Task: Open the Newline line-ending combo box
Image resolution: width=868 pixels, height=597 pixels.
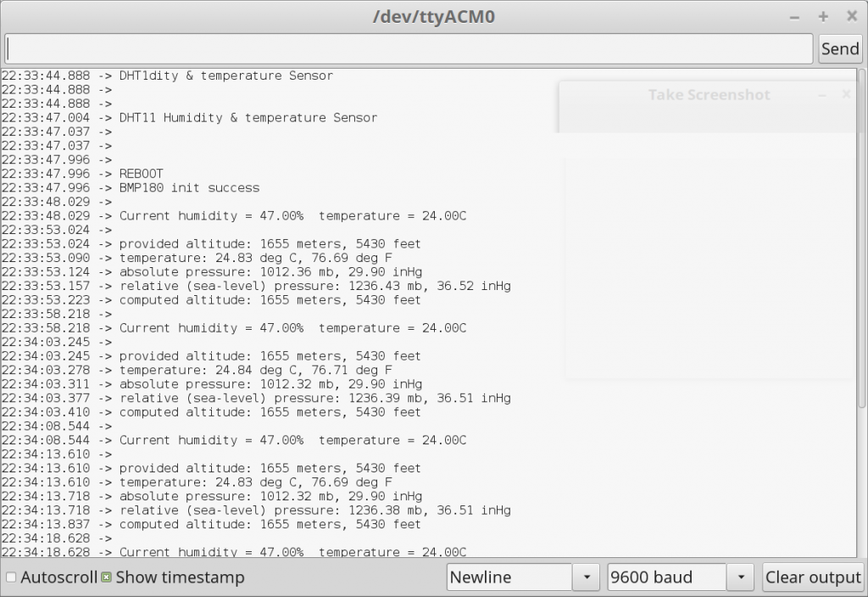Action: 510,577
